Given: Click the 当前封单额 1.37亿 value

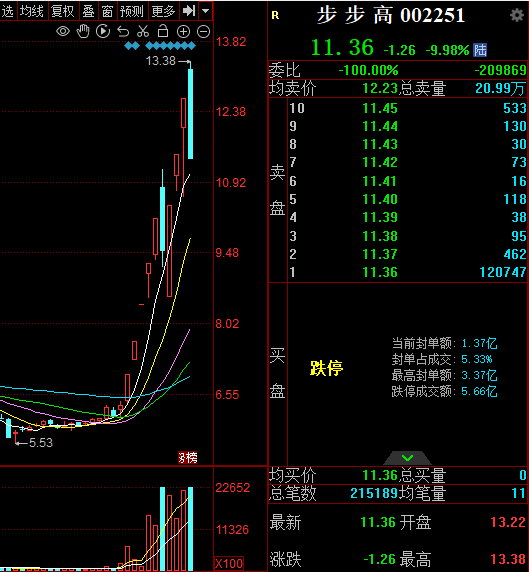Looking at the screenshot, I should (479, 343).
